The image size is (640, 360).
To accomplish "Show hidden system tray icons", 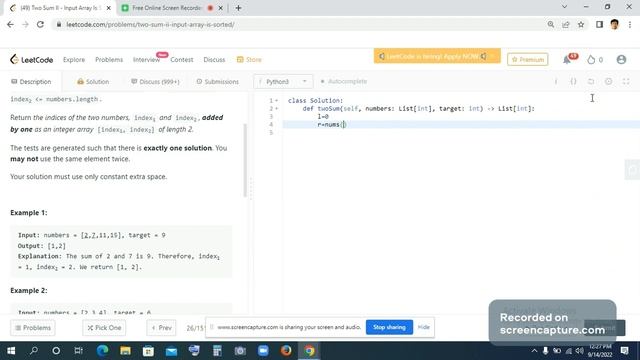I will 534,351.
